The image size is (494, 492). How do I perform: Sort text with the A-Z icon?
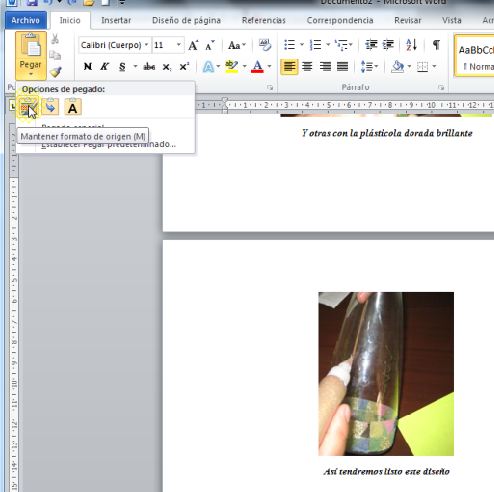coord(411,45)
